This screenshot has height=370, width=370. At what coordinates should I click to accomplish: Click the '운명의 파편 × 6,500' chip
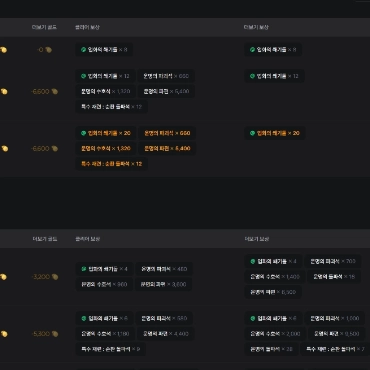273,292
